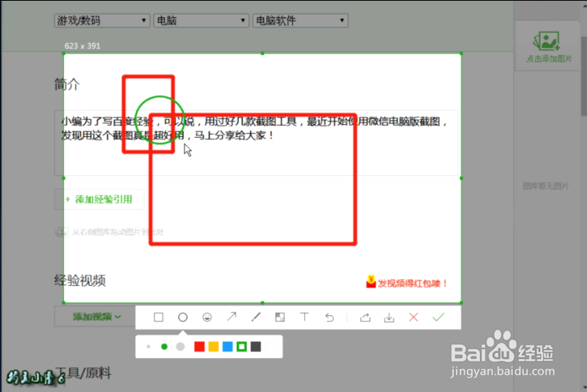Expand the 添加视频 dropdown button
587x392 pixels.
pos(95,317)
